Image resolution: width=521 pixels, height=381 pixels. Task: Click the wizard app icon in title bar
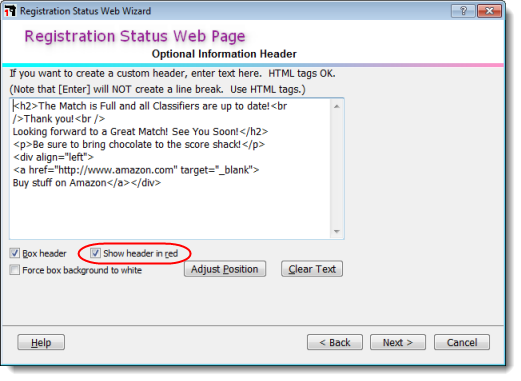tap(10, 11)
